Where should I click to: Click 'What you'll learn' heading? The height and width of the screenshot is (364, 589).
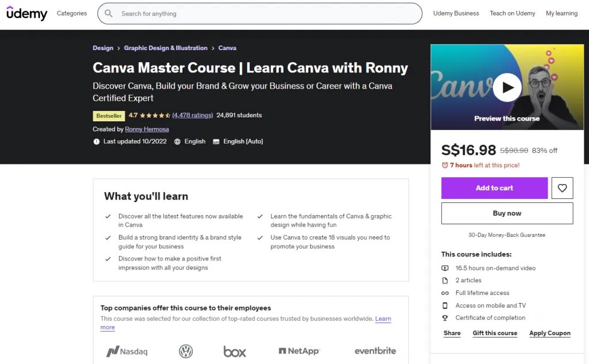146,197
